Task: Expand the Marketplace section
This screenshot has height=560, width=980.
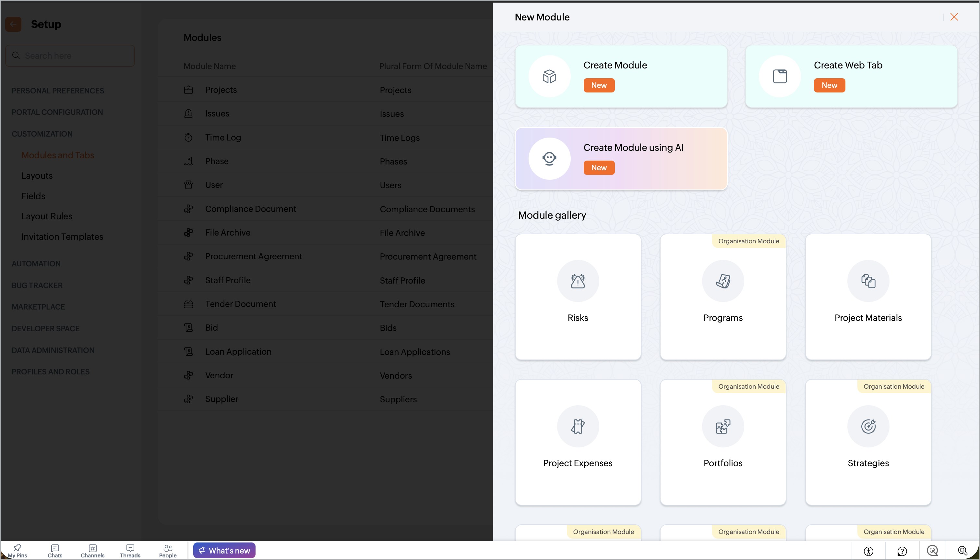Action: point(39,307)
